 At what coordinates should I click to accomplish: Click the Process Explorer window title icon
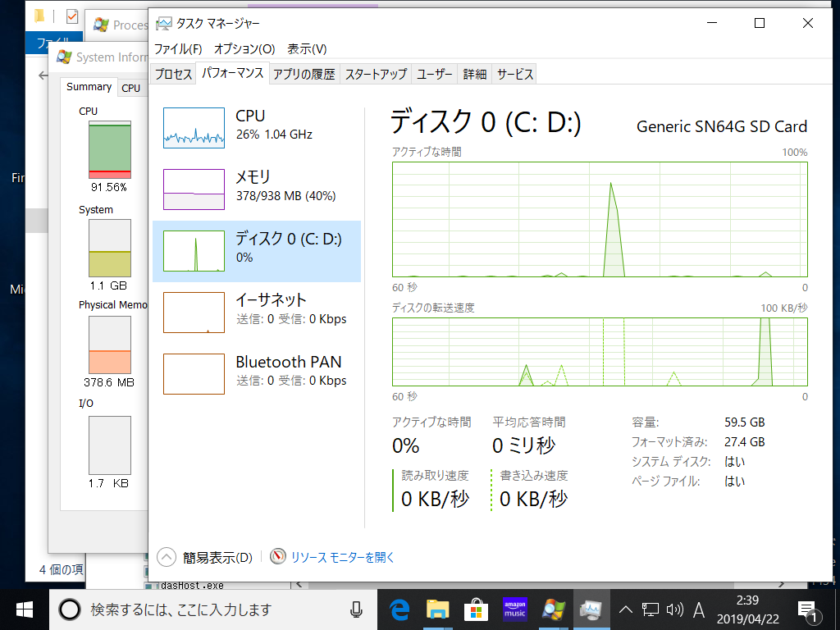click(x=101, y=25)
